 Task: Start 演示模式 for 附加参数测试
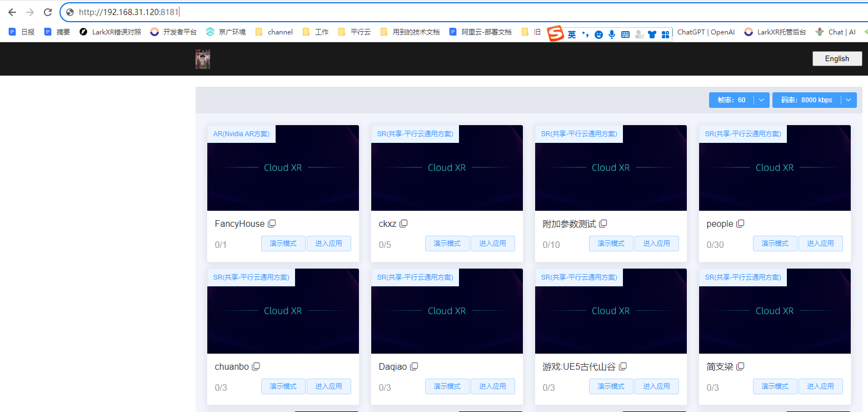[x=611, y=244]
